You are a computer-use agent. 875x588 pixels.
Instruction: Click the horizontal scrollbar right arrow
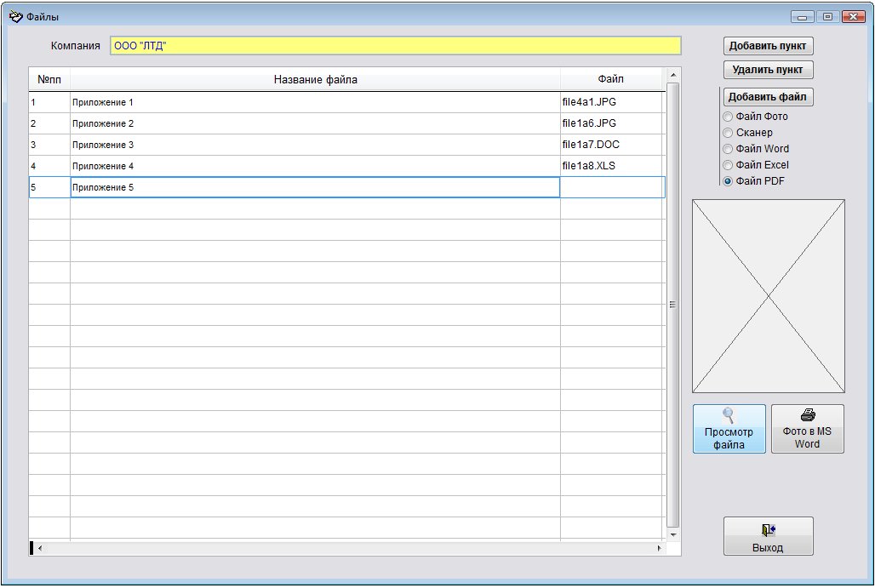[659, 548]
